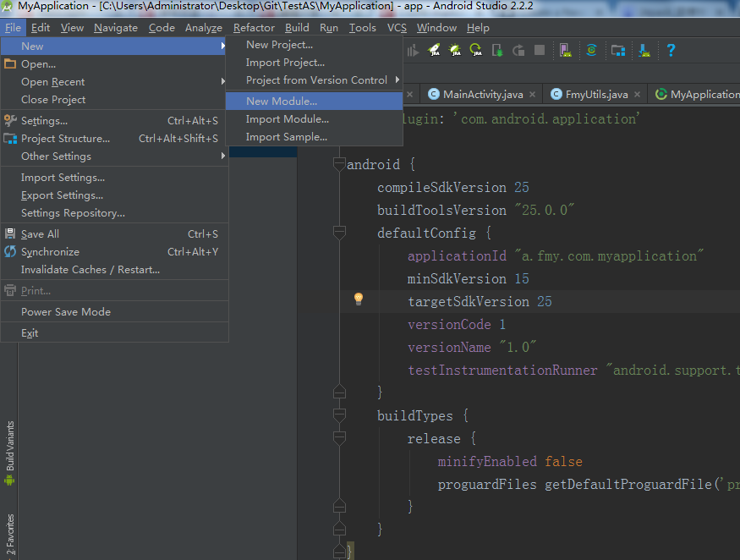The image size is (740, 560).
Task: Open the Build Variants side panel
Action: (x=9, y=453)
